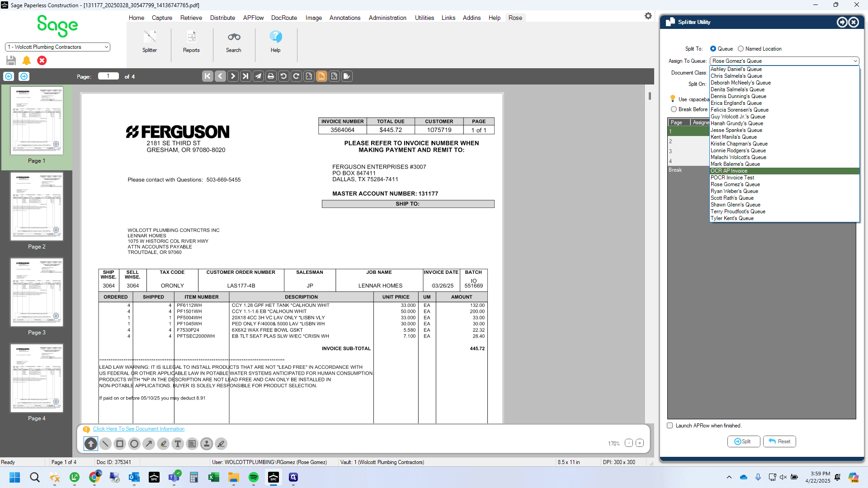Select the fit width page icon
Viewport: 868px width, 488px height.
(309, 76)
